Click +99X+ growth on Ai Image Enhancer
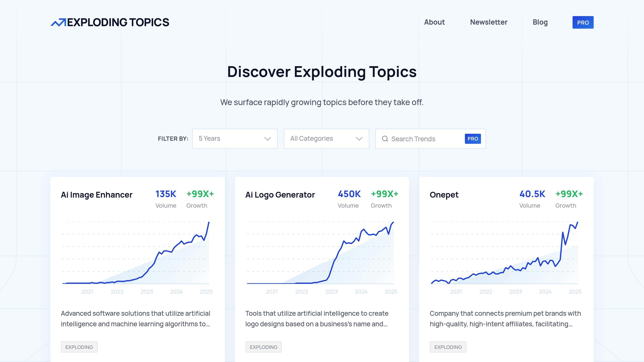Screen dimensions: 644x362 pos(200,194)
